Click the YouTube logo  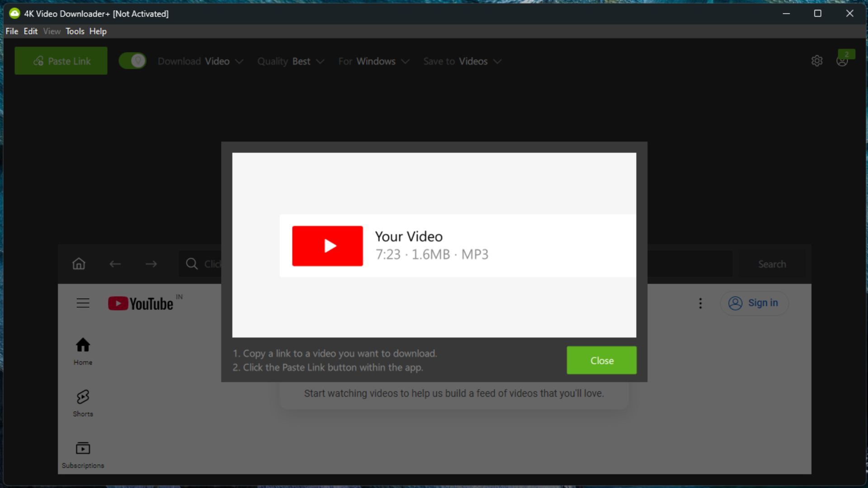coord(141,304)
